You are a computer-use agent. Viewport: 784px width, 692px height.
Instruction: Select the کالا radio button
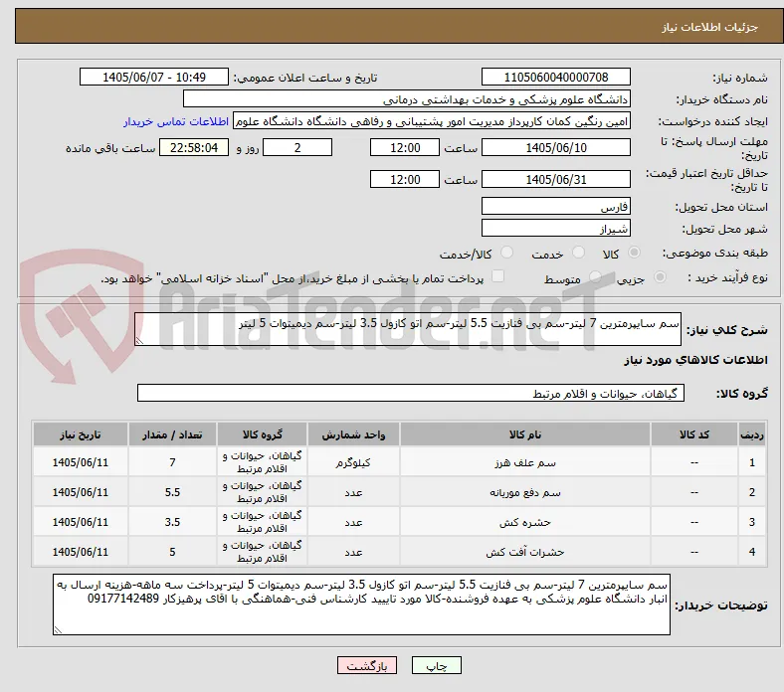(x=634, y=253)
